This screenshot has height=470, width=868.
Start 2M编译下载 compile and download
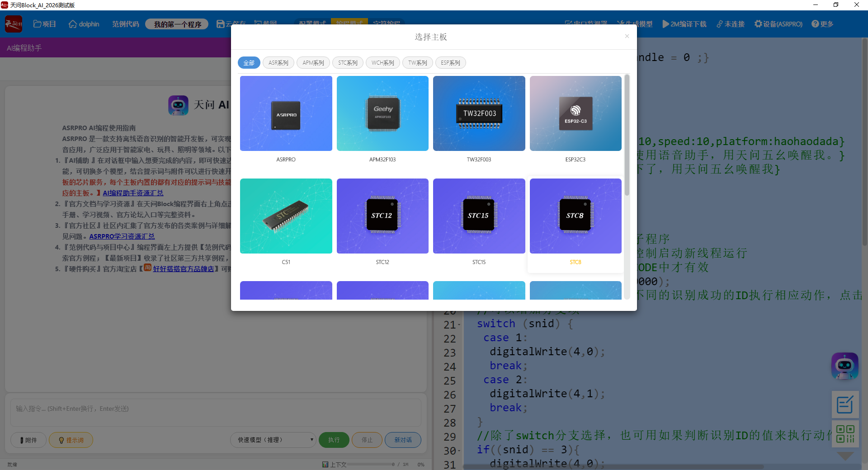[684, 24]
